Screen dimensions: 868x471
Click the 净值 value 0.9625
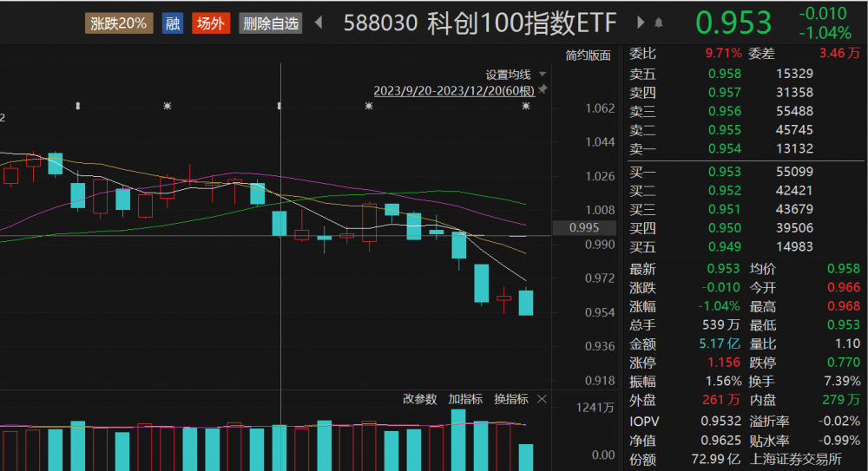(720, 442)
